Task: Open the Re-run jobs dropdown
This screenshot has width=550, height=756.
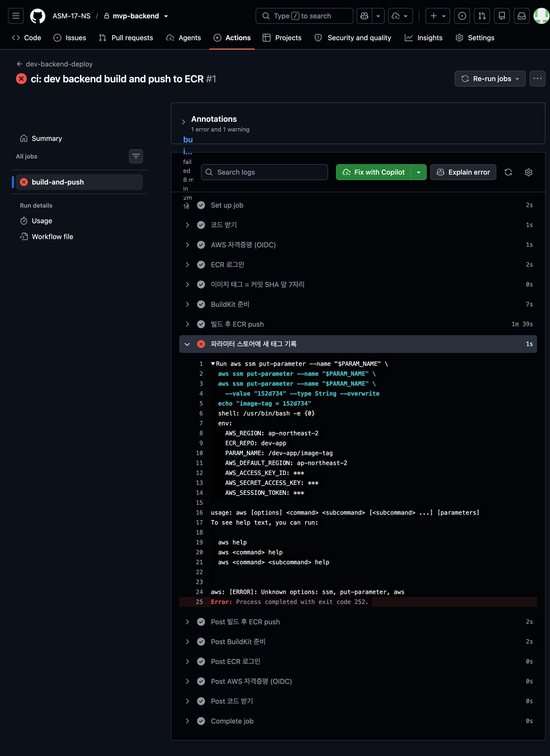Action: tap(490, 79)
